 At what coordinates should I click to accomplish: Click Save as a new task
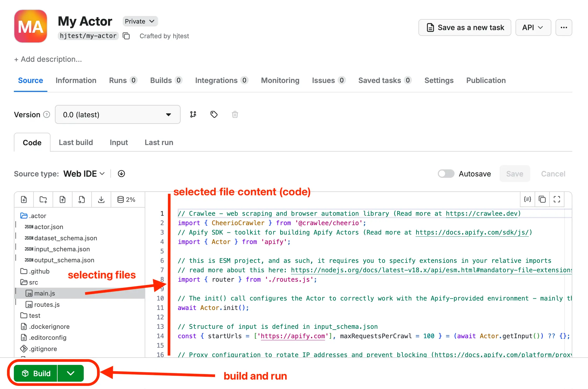465,27
